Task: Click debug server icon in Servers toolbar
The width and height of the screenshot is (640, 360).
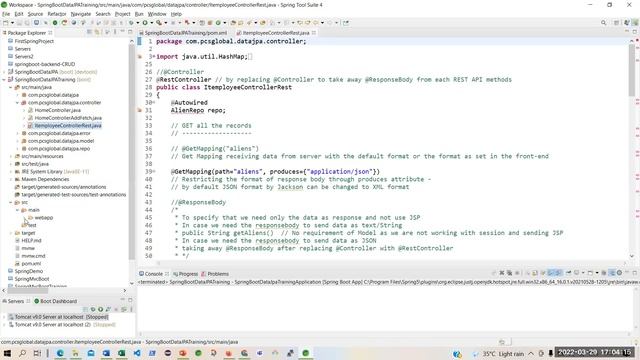Action: pos(93,309)
